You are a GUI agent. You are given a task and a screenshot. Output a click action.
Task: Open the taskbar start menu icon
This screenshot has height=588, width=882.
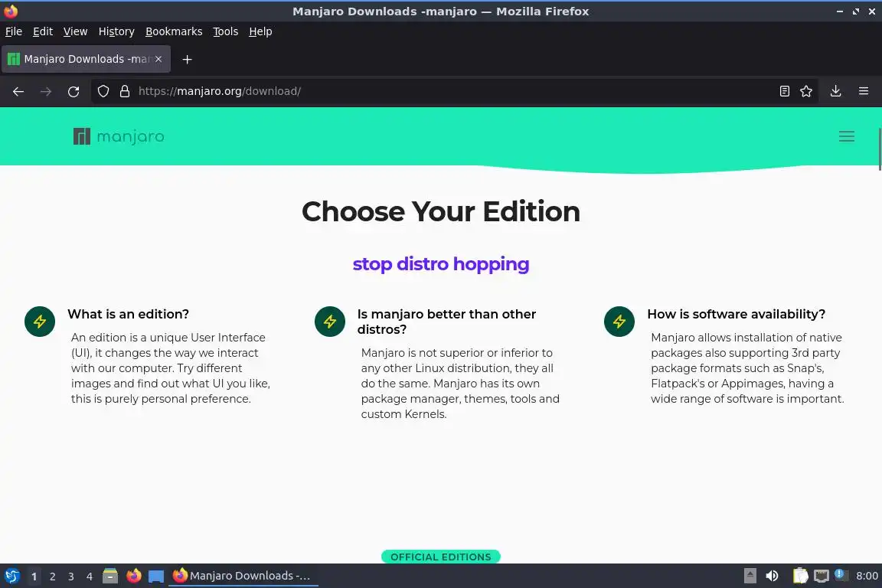click(x=11, y=576)
